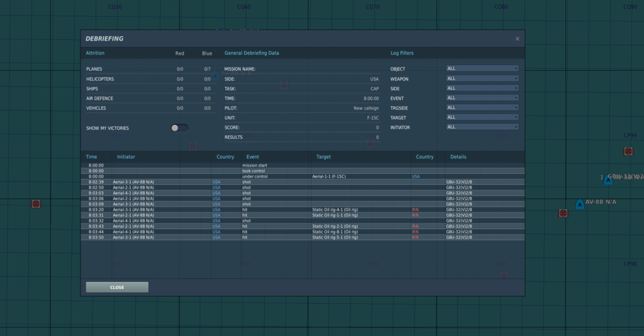This screenshot has height=336, width=644.
Task: Select red static unit icon at far left
Action: (x=36, y=204)
